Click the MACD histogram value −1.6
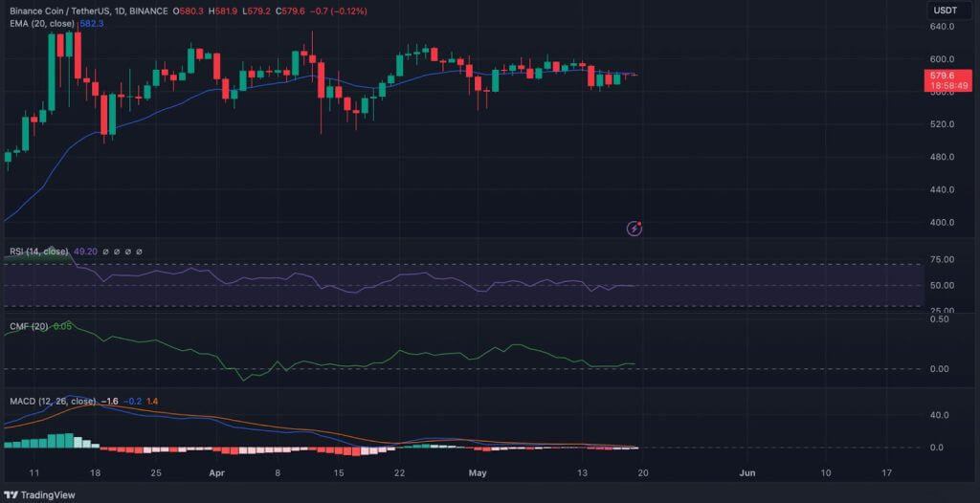This screenshot has width=980, height=503. pyautogui.click(x=110, y=401)
